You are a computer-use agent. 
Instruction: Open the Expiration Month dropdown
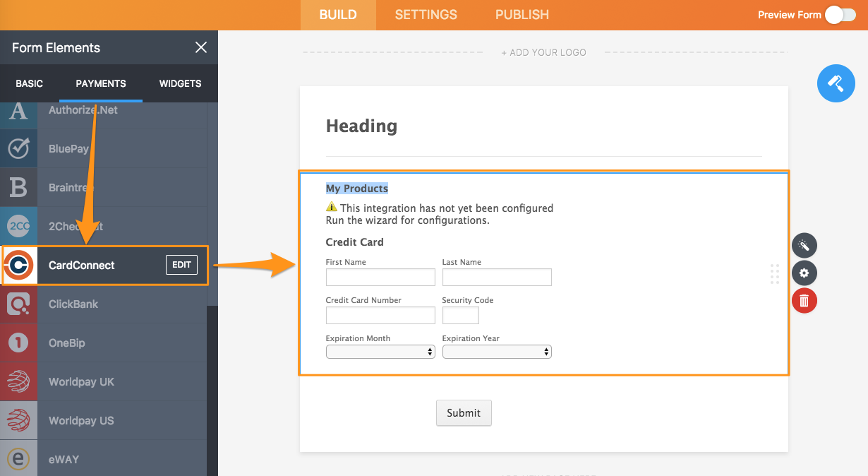(380, 352)
